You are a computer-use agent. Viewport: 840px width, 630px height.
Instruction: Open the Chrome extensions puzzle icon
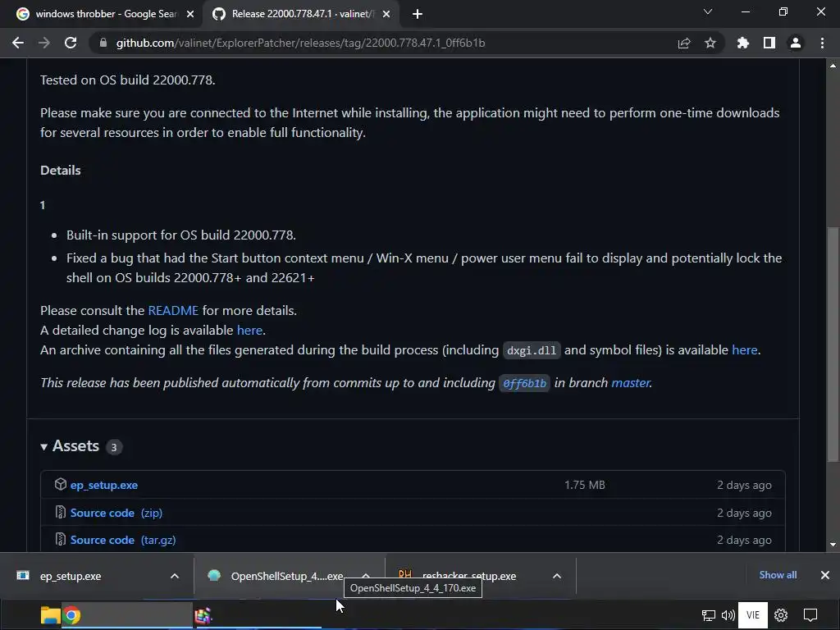[x=743, y=43]
